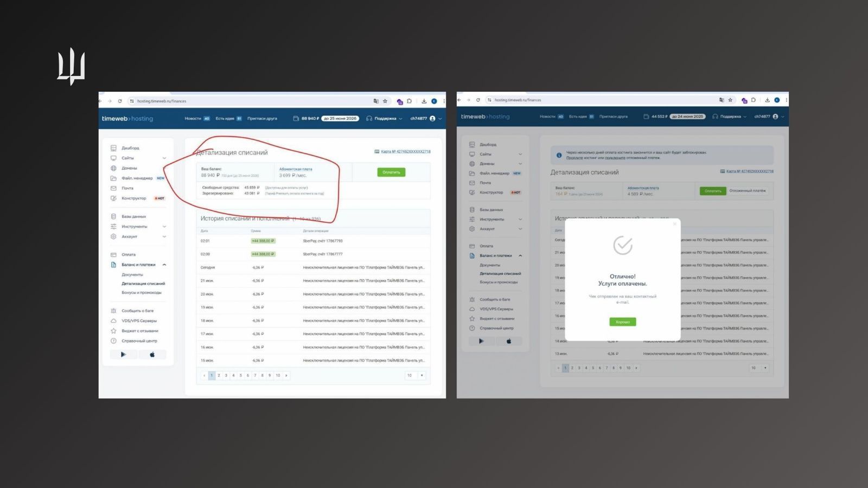Open the Поддержка dropdown in the right window header
This screenshot has width=868, height=488.
[x=729, y=117]
